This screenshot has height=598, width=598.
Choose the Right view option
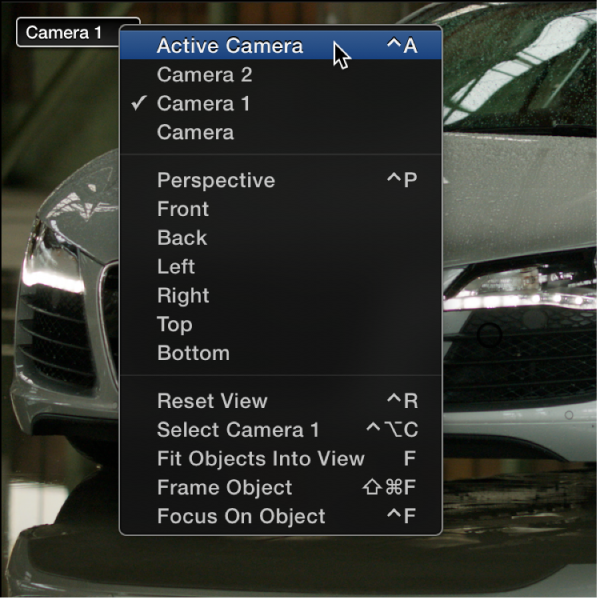[x=281, y=296]
